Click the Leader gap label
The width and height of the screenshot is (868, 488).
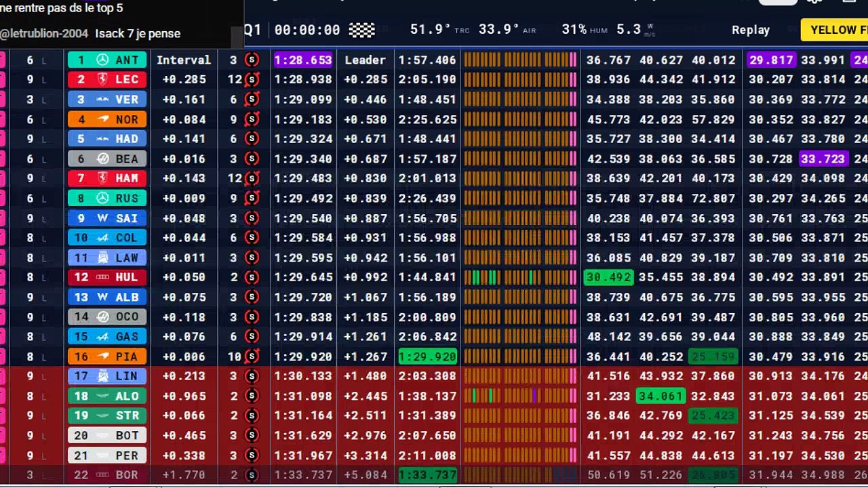tap(366, 60)
